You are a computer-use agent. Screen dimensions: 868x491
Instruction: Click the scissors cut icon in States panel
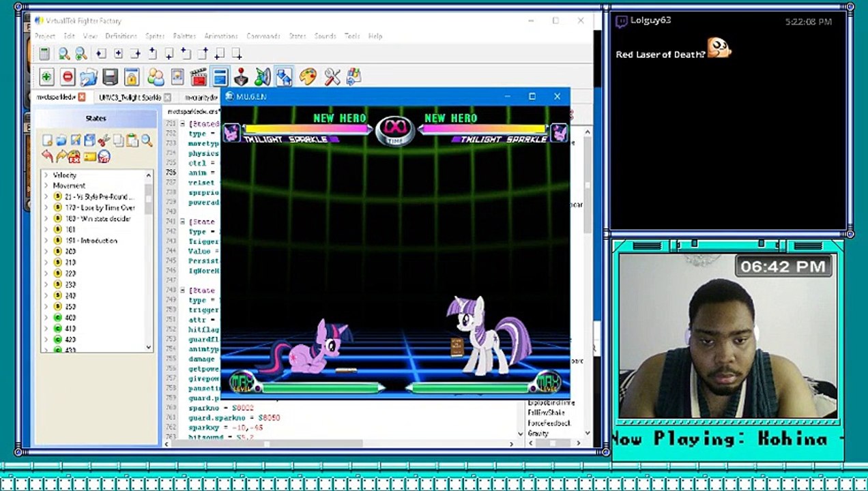tap(104, 140)
